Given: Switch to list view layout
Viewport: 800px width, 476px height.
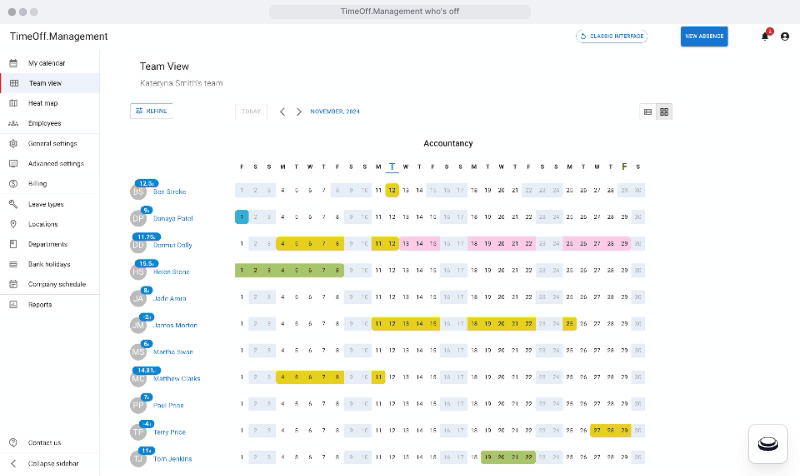Looking at the screenshot, I should pyautogui.click(x=648, y=112).
